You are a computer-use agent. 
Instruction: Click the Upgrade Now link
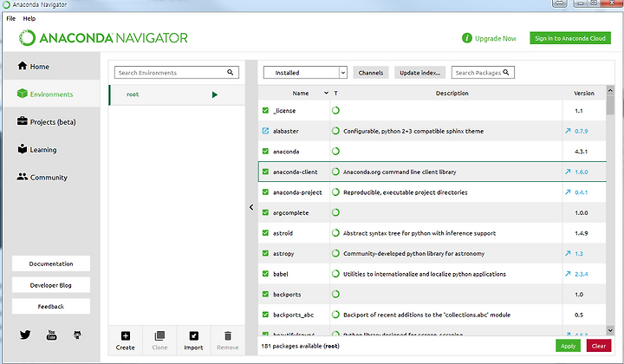495,38
